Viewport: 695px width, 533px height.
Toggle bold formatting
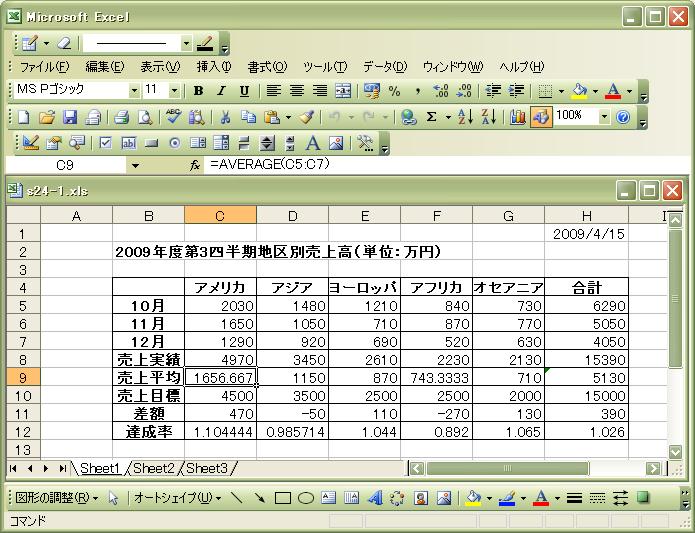point(199,91)
